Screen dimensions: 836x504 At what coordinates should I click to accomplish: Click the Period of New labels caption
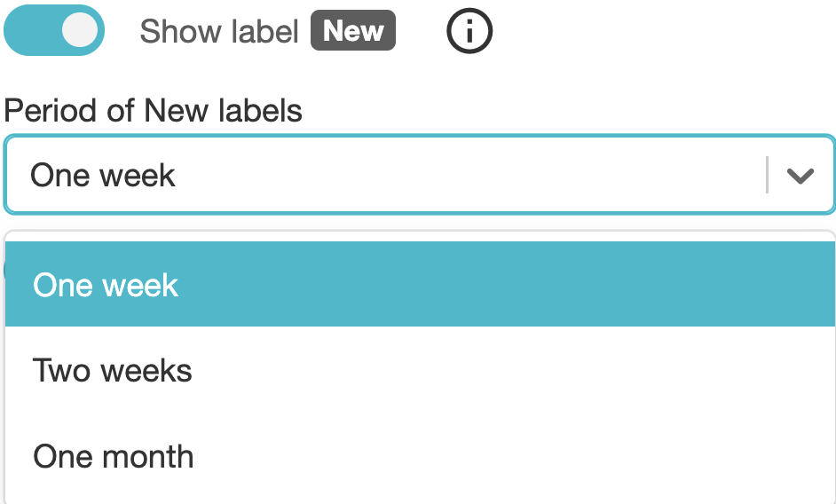pyautogui.click(x=154, y=111)
